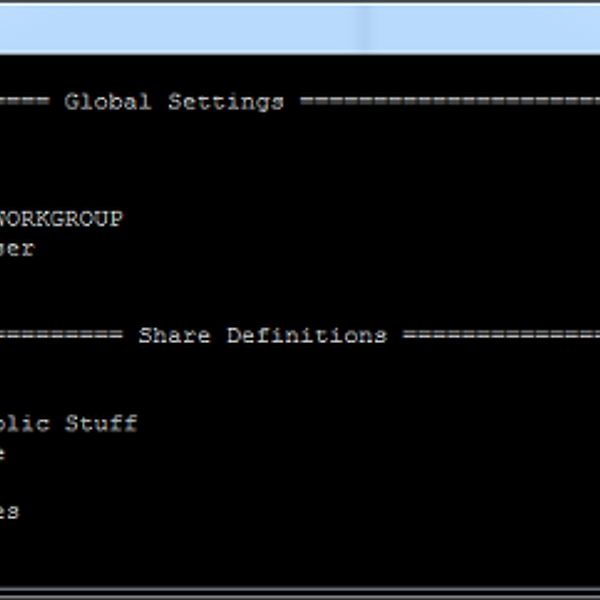Image resolution: width=600 pixels, height=600 pixels.
Task: Click the 'Share Definitions' heading text
Action: [x=262, y=336]
